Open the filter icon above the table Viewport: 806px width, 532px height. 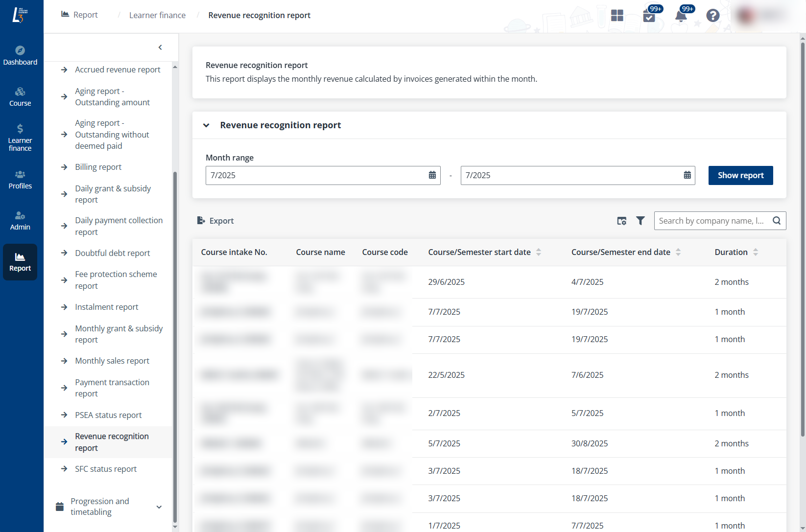pyautogui.click(x=640, y=221)
